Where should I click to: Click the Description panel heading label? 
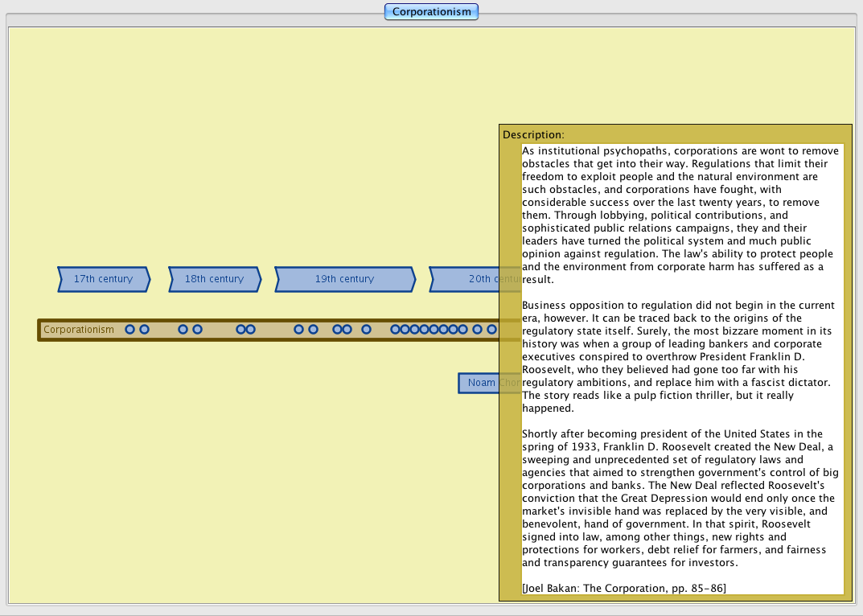pyautogui.click(x=533, y=134)
